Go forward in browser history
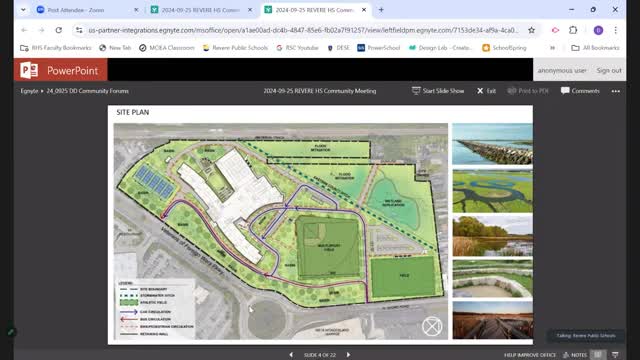The height and width of the screenshot is (360, 640). [41, 30]
